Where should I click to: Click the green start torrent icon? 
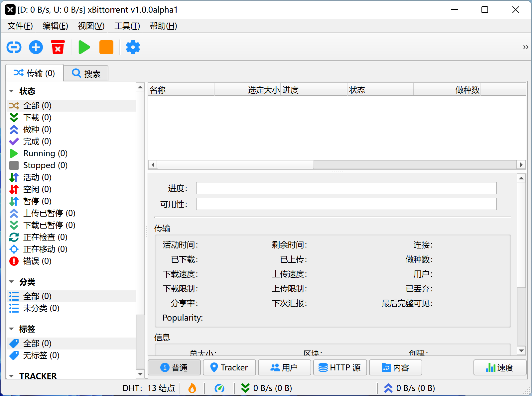[84, 47]
